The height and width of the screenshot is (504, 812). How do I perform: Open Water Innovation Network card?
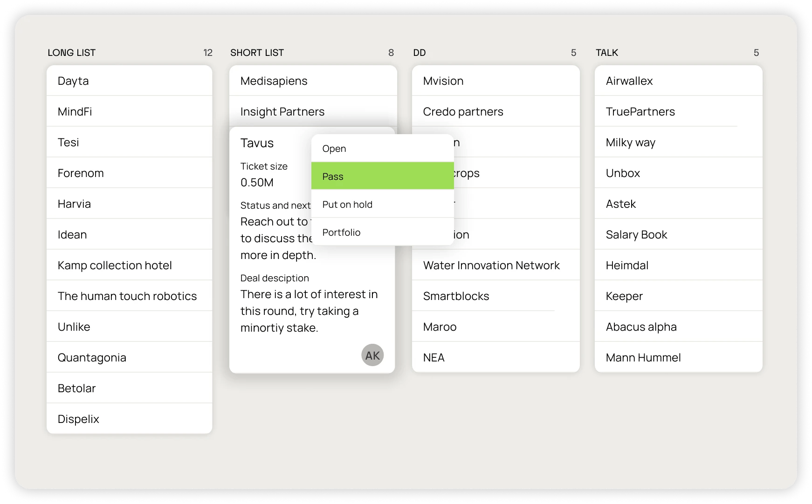(496, 265)
